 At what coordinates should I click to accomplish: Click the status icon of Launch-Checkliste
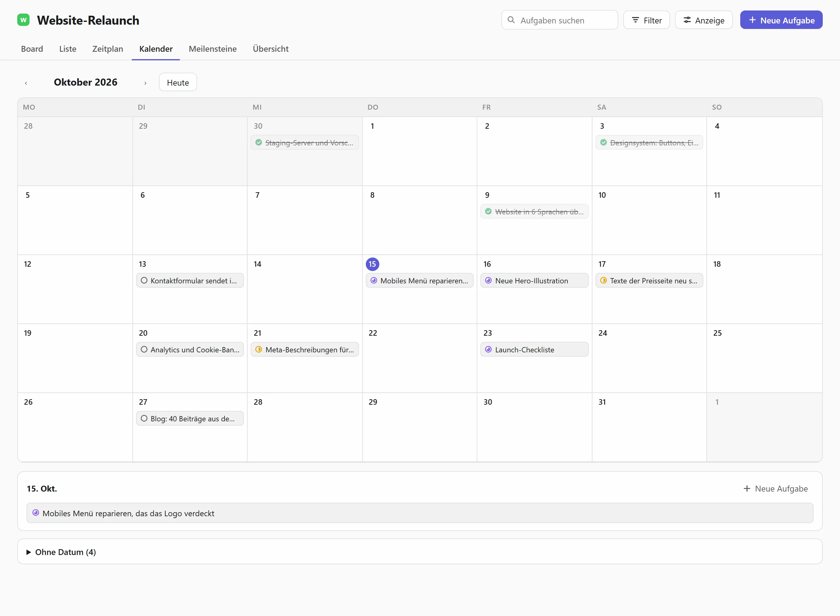tap(488, 349)
